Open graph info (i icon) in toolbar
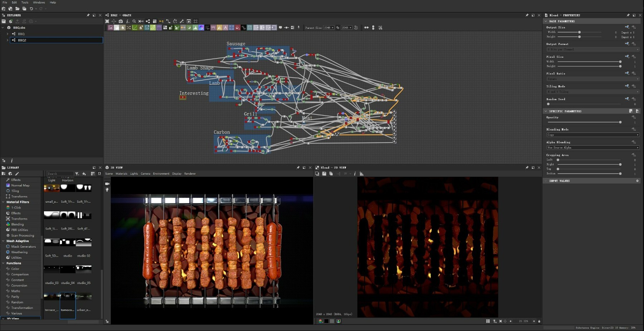This screenshot has width=644, height=331. pos(127,21)
